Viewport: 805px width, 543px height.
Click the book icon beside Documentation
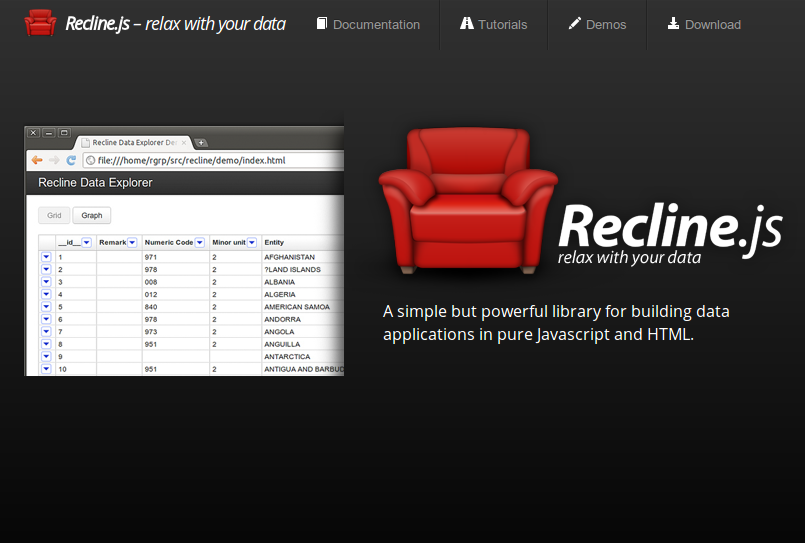(321, 24)
